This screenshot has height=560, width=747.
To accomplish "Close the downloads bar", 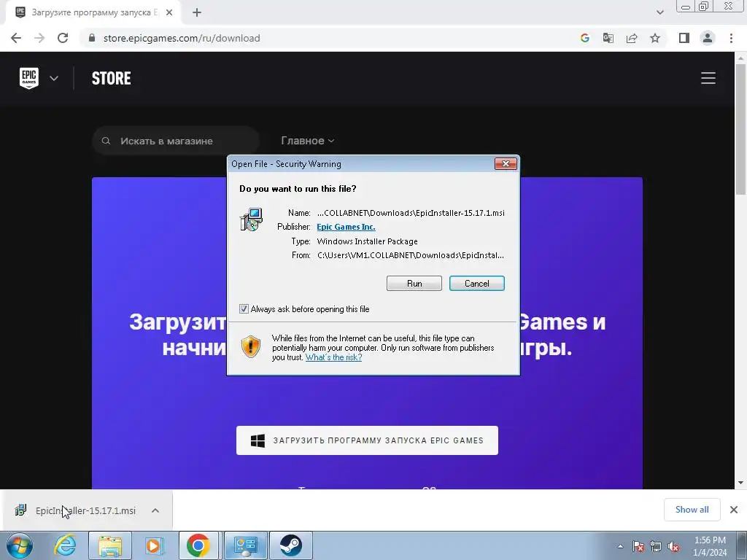I will tap(734, 510).
